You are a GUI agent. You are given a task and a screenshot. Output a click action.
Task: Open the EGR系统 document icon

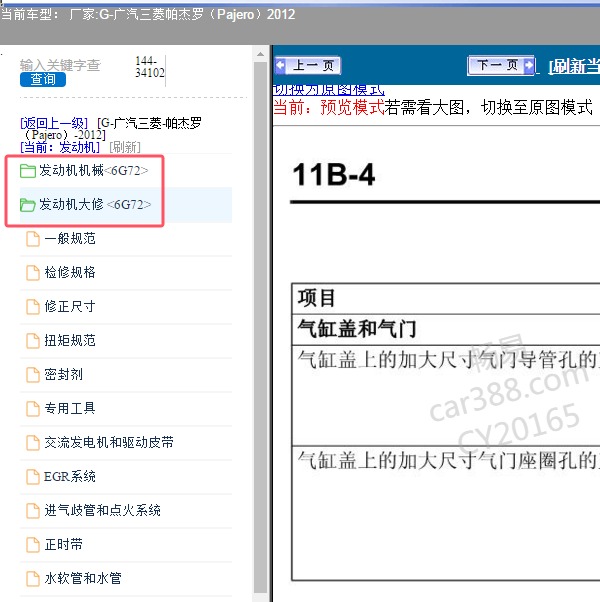(x=33, y=476)
